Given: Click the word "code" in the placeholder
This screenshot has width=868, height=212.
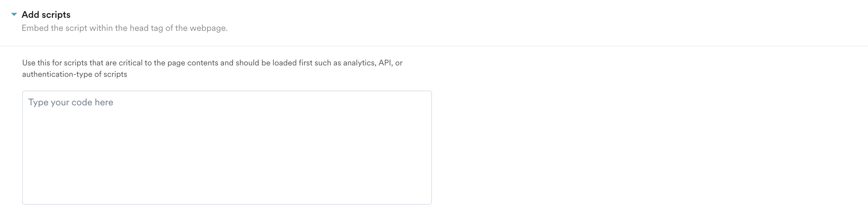Looking at the screenshot, I should point(82,102).
